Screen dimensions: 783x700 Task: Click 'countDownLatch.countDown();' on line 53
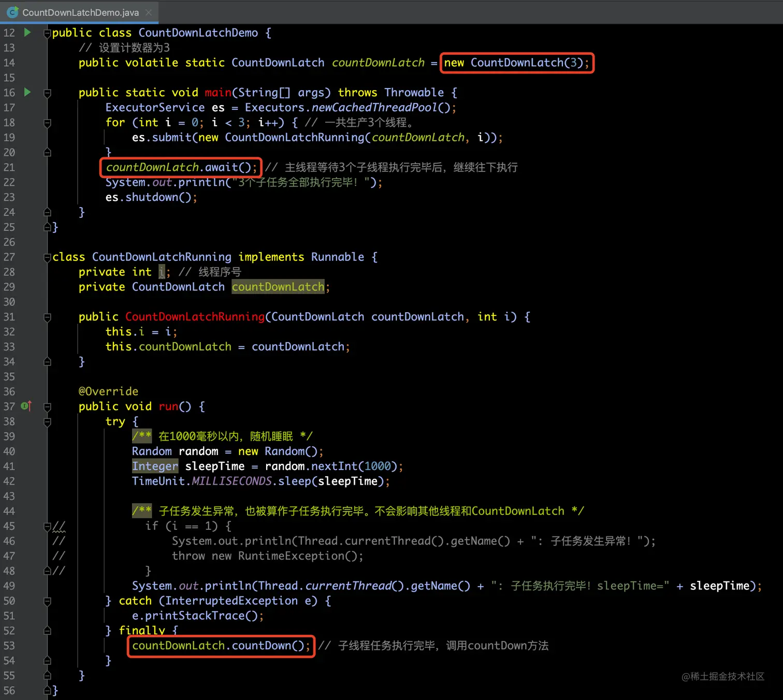click(x=221, y=646)
